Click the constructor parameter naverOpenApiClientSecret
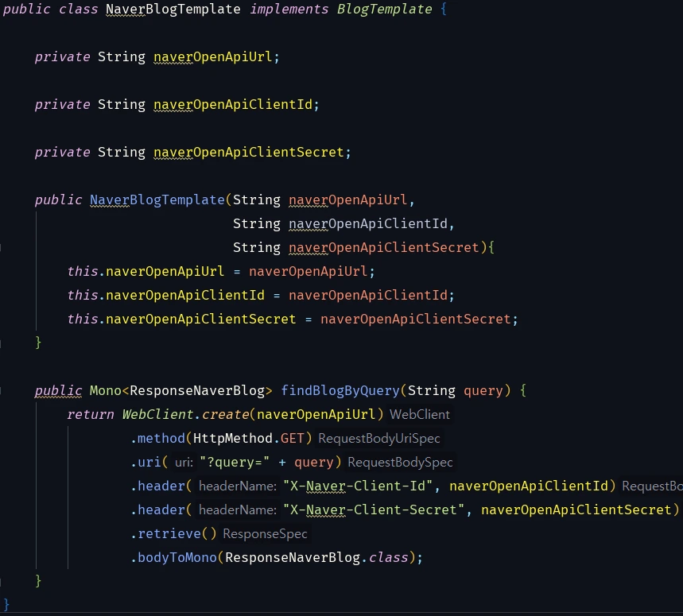 pos(384,248)
